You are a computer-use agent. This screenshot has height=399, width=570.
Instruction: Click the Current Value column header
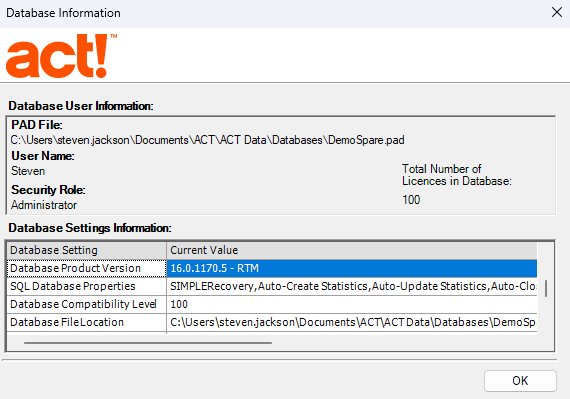click(352, 250)
